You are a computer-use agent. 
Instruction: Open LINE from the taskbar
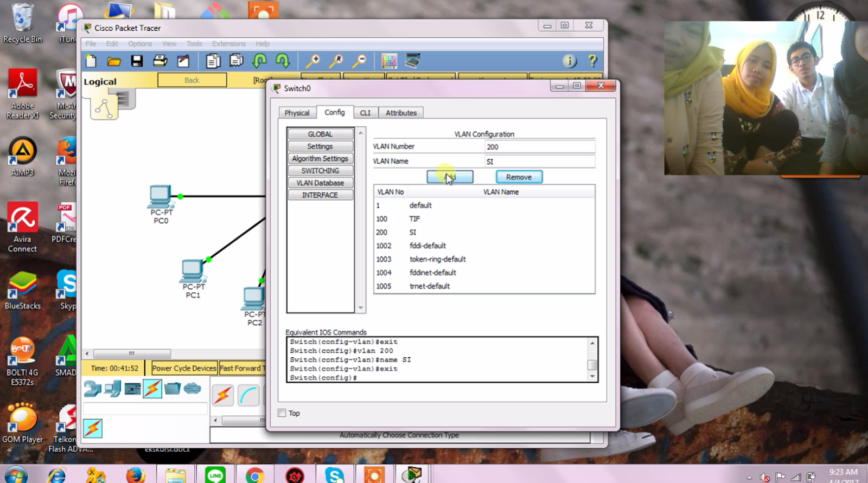(x=215, y=475)
